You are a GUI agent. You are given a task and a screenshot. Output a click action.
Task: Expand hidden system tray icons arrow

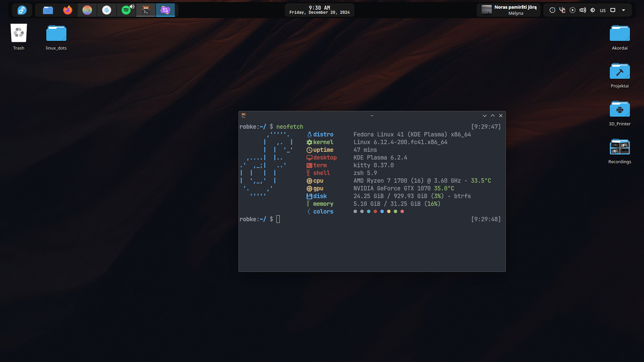coord(624,10)
